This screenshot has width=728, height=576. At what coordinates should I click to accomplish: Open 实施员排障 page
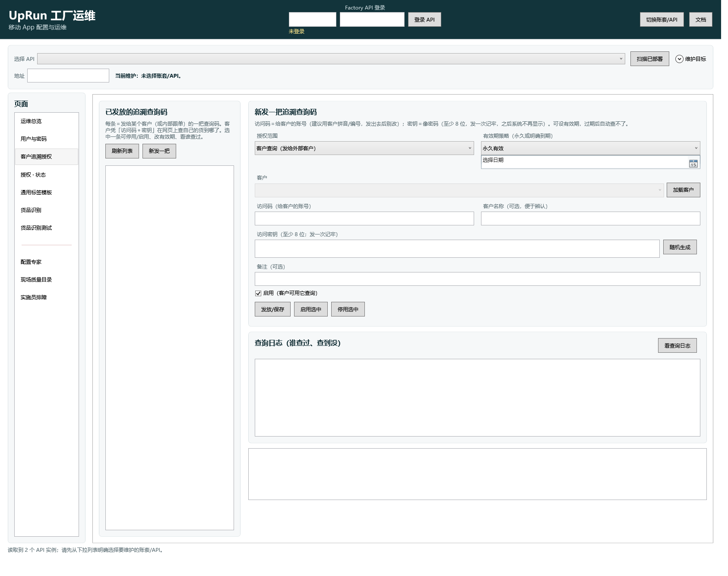[47, 297]
